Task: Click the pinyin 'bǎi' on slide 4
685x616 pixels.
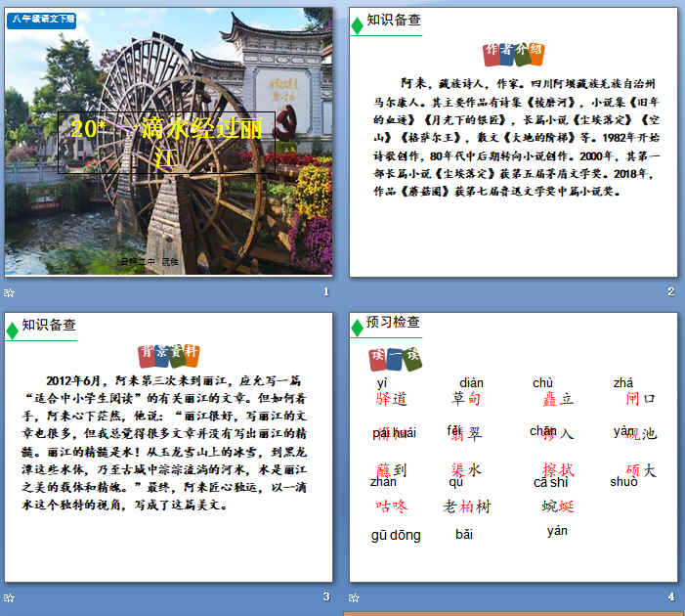Action: [464, 534]
